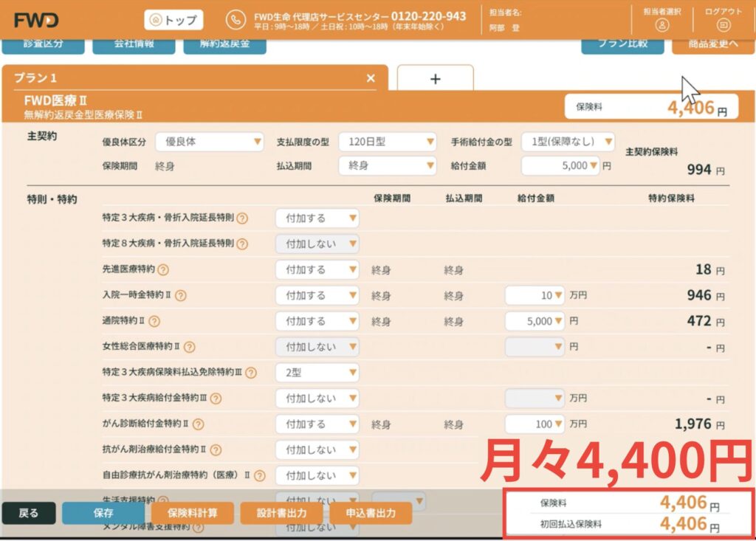Open 特定3大疾病給付金特約Ⅲ 付加しない dropdown

pos(317,399)
